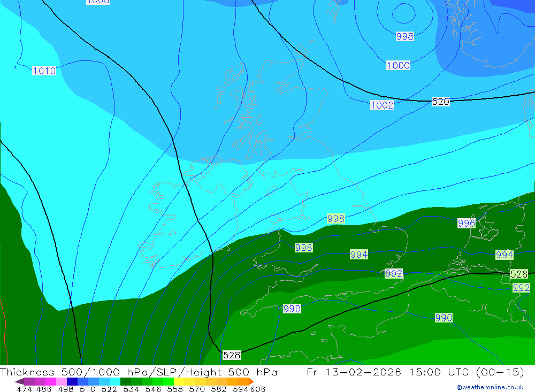Click the 1000 pressure isobar label
Screen dimensions: 535x392
point(398,65)
